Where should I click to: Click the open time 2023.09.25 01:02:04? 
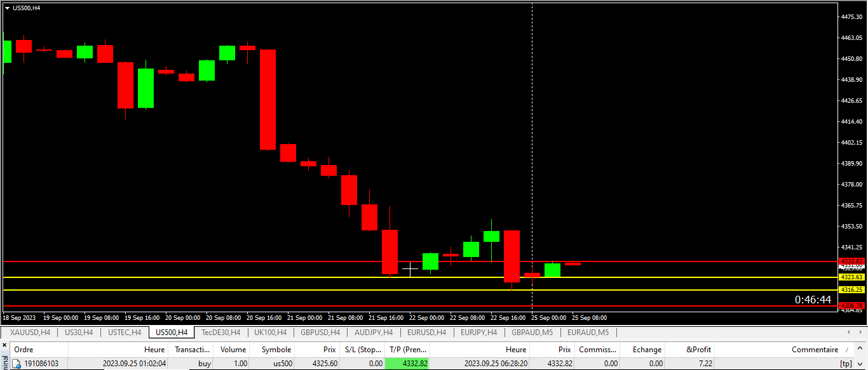(x=135, y=364)
